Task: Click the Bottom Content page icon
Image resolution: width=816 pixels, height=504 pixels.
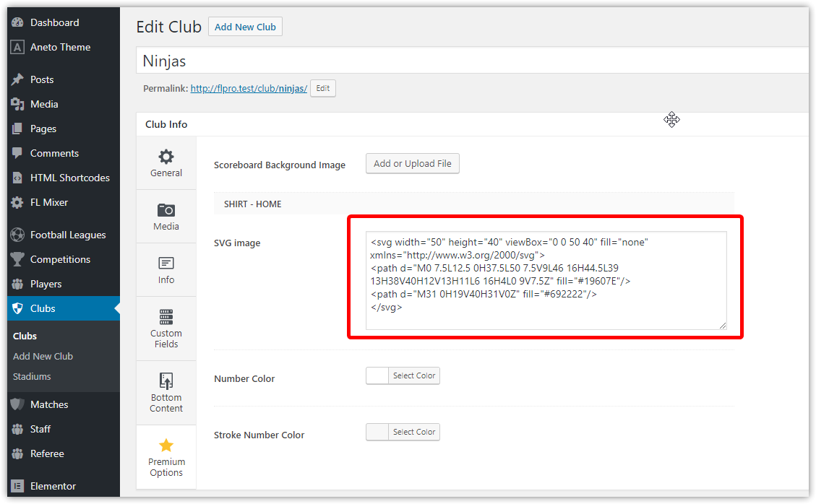Action: click(166, 381)
